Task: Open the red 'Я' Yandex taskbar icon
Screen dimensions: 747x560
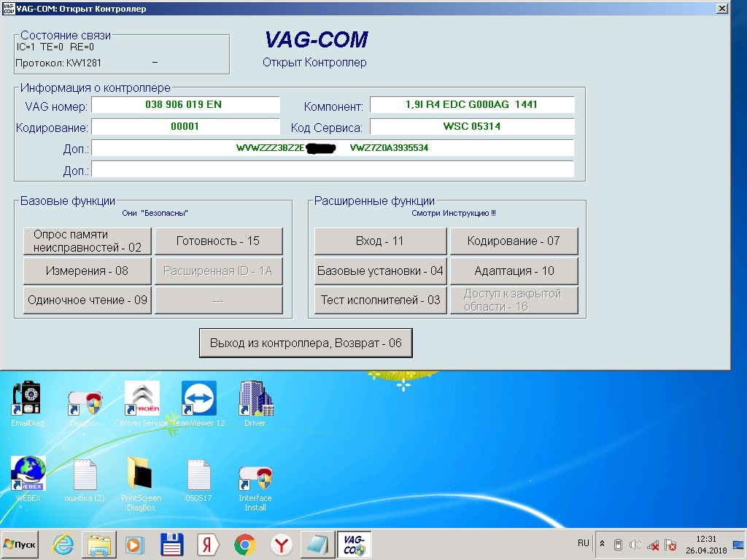Action: tap(208, 545)
